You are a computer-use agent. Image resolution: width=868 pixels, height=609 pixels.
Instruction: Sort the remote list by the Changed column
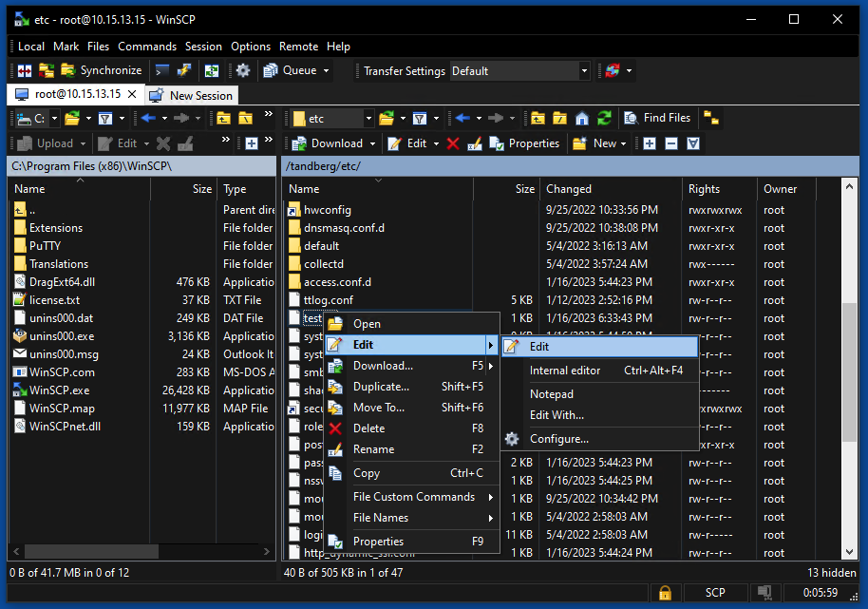tap(569, 189)
